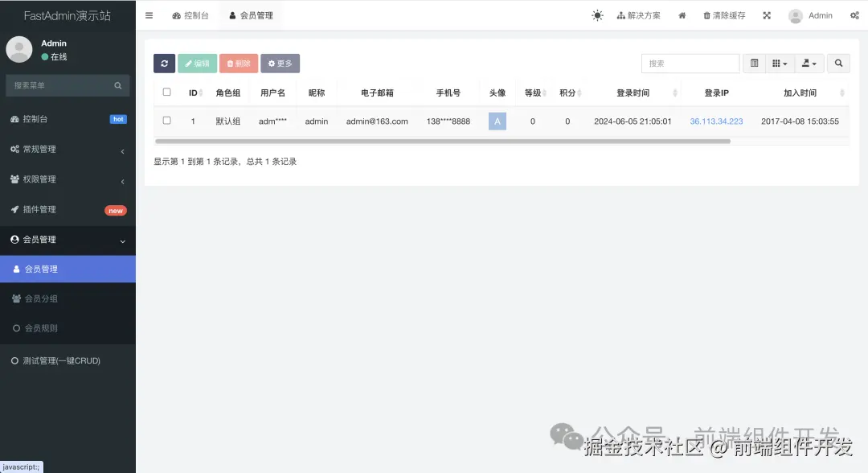Click 清除缓存 in the top bar
Viewport: 868px width, 473px height.
pyautogui.click(x=724, y=15)
